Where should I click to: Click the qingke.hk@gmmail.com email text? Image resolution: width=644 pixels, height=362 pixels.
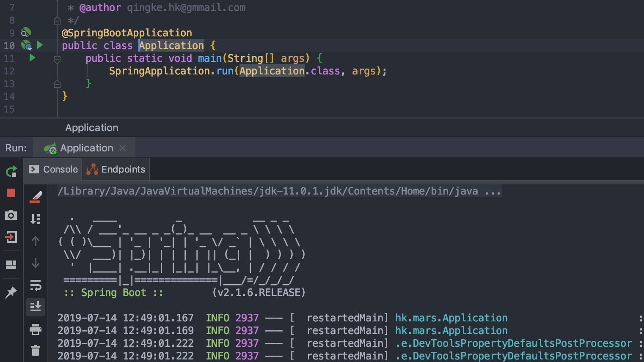(186, 8)
